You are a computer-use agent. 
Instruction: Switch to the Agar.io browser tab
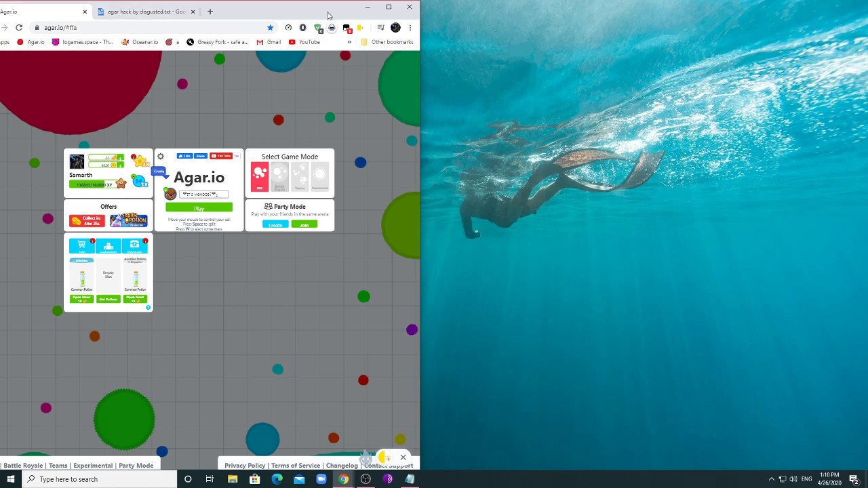click(41, 12)
